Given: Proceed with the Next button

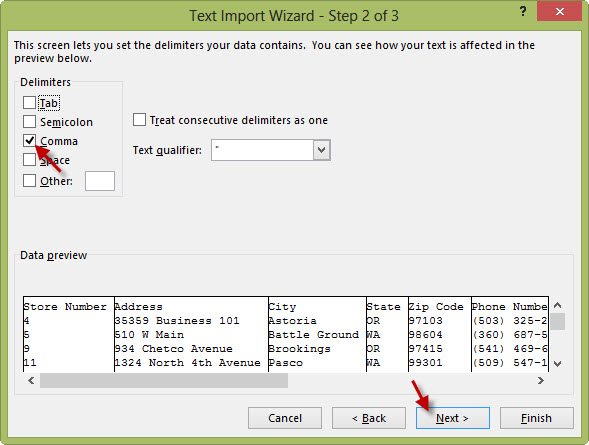Looking at the screenshot, I should coord(453,418).
